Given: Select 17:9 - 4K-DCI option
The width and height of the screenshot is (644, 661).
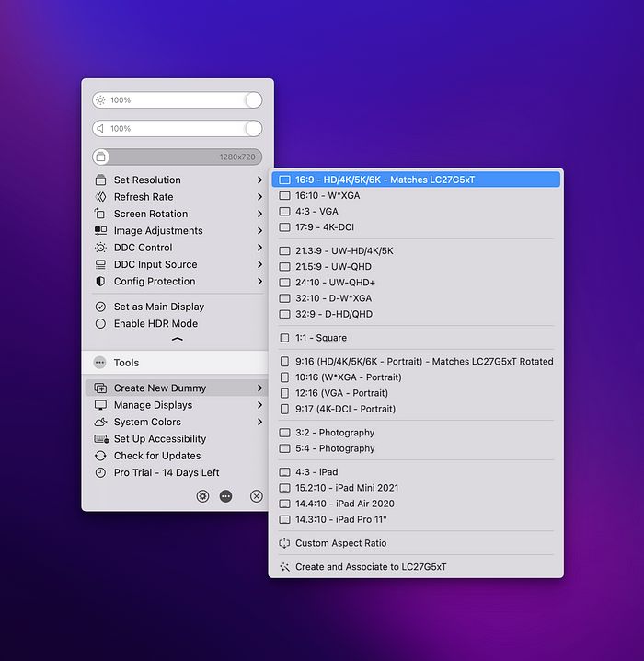Looking at the screenshot, I should (x=416, y=227).
